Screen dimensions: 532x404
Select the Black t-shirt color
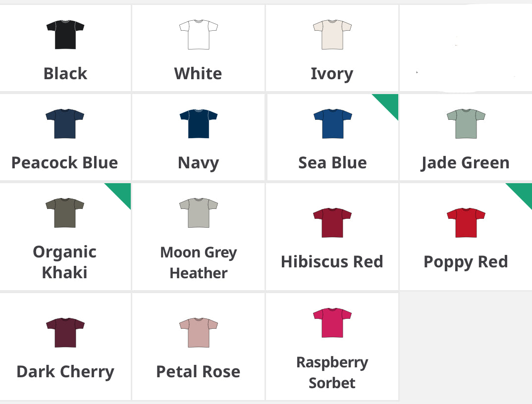pos(65,35)
